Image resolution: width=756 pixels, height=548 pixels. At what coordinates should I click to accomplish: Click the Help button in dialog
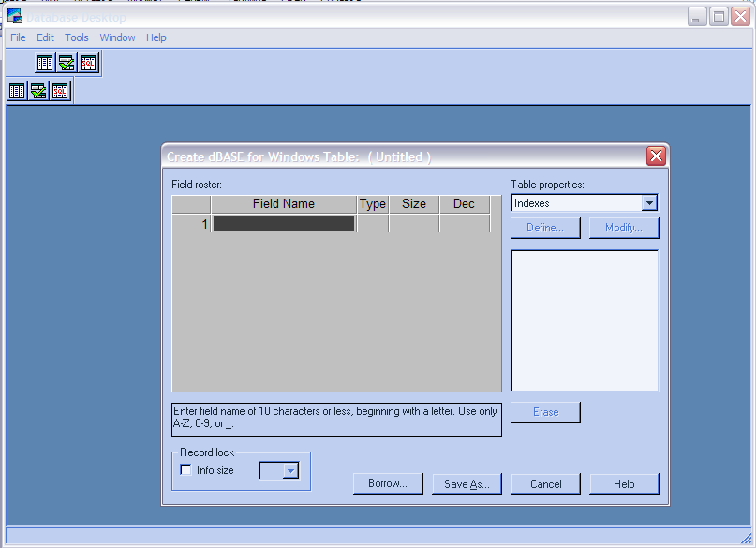click(x=624, y=483)
